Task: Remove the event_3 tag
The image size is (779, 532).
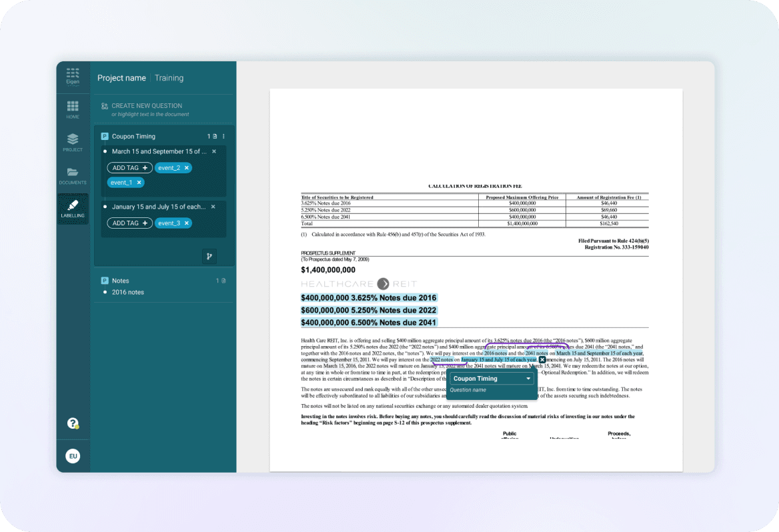Action: click(x=187, y=223)
